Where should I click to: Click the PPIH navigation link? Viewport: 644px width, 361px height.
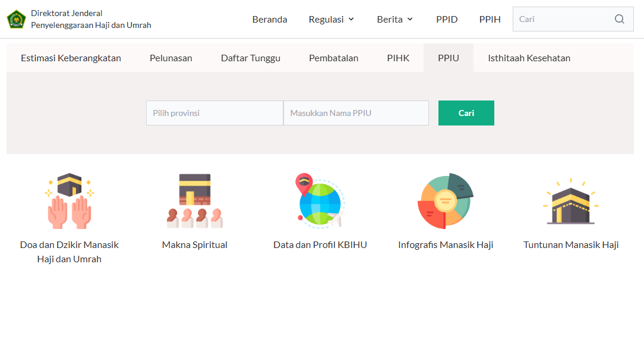click(x=490, y=18)
